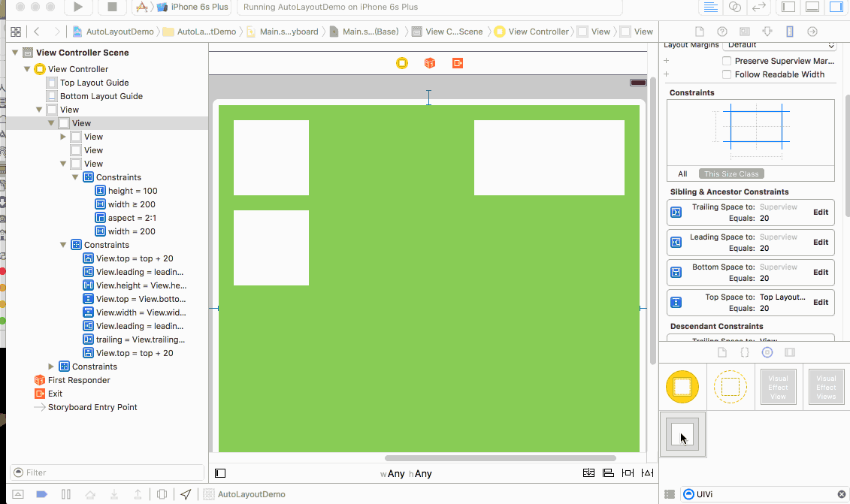Toggle the document outline sidebar button

coord(220,473)
